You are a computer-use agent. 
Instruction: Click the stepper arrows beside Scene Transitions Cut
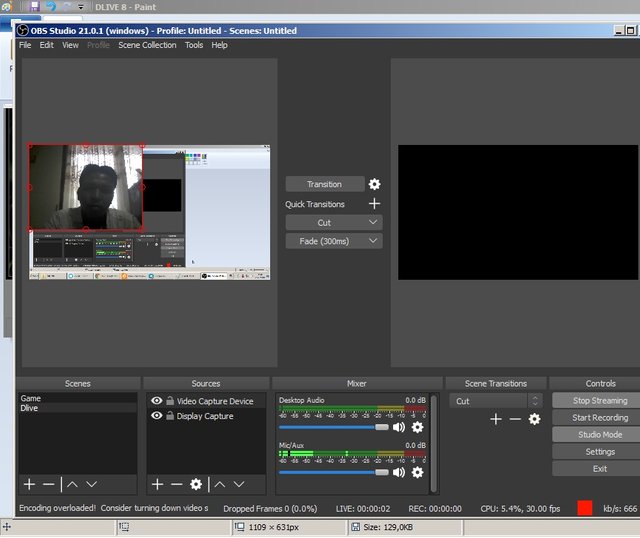click(x=535, y=401)
